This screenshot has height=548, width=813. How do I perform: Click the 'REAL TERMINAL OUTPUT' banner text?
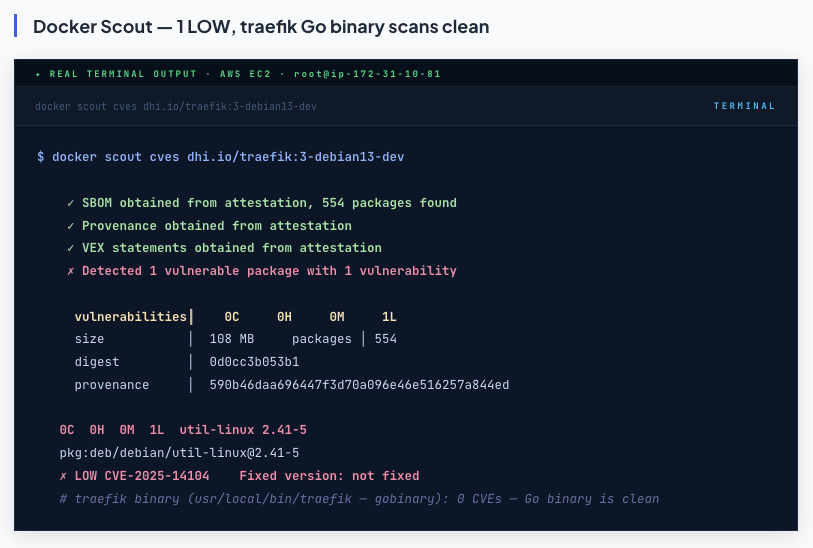click(123, 74)
